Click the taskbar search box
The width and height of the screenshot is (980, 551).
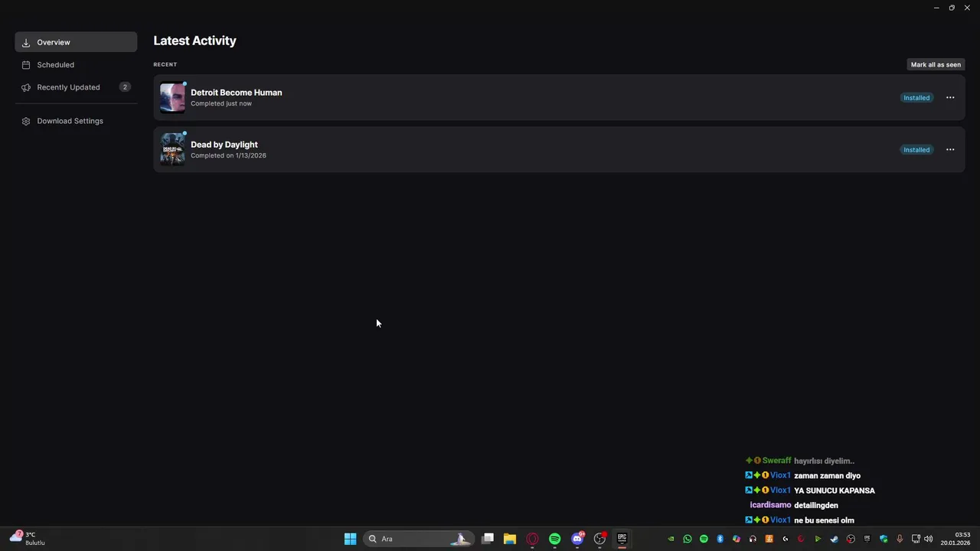point(418,539)
